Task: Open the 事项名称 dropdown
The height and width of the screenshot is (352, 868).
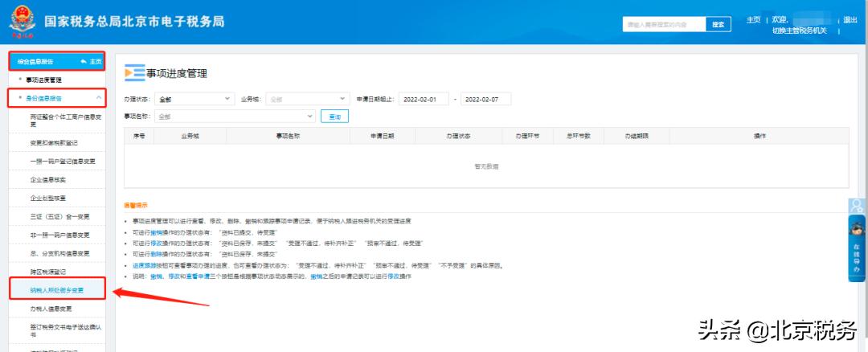Action: [235, 117]
